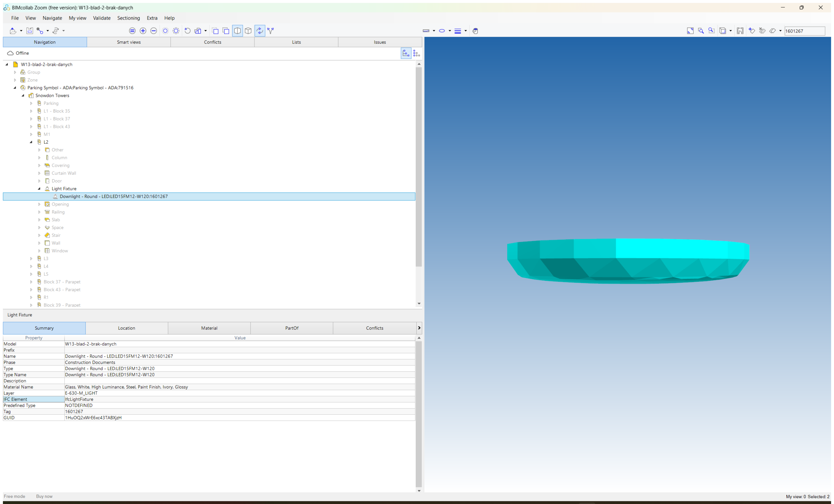The image size is (834, 504).
Task: Click the circled equals icon in the toolbar
Action: (132, 31)
